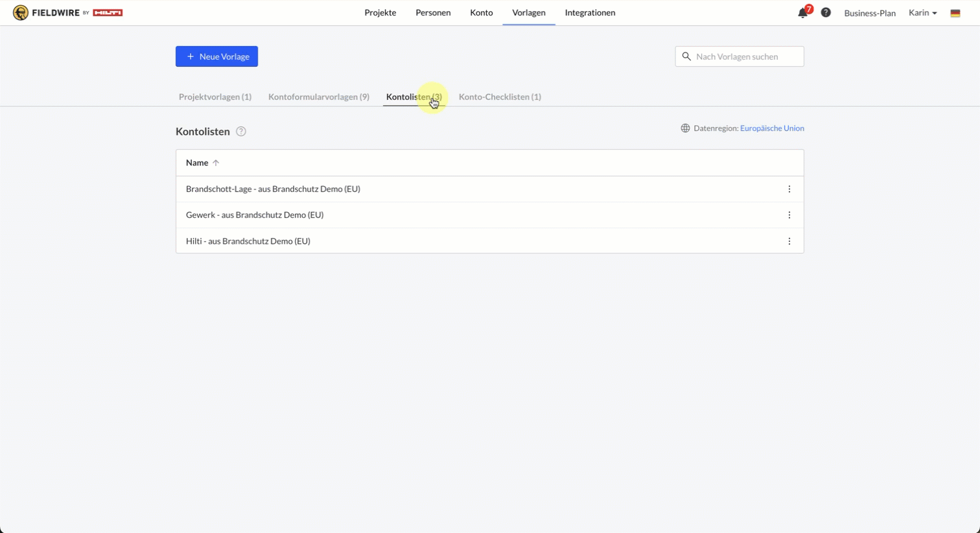Open options menu for Hilti row
The height and width of the screenshot is (533, 980).
789,241
